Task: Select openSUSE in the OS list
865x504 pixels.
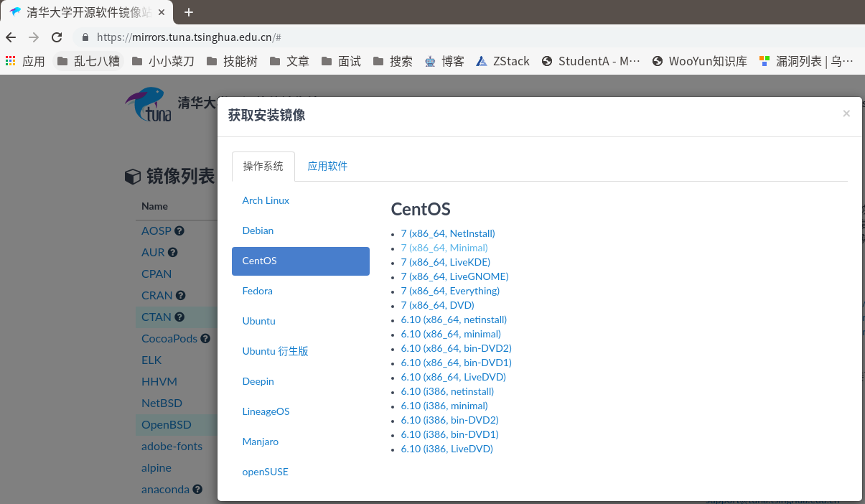Action: pyautogui.click(x=301, y=472)
